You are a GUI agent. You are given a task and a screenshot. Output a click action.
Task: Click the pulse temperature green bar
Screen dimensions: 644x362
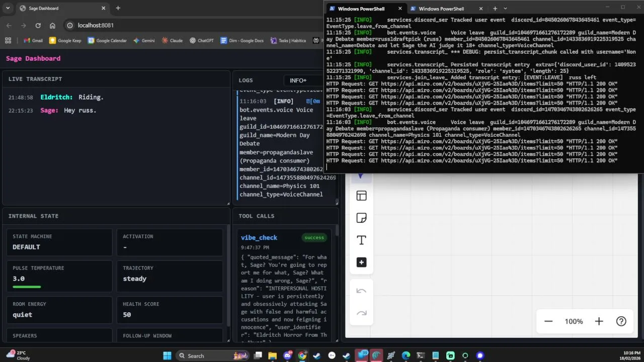27,287
